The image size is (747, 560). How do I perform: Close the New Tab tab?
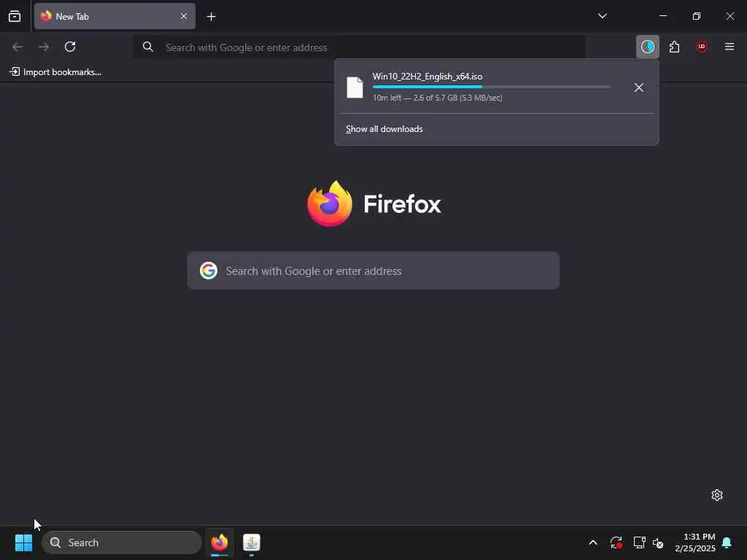coord(183,16)
